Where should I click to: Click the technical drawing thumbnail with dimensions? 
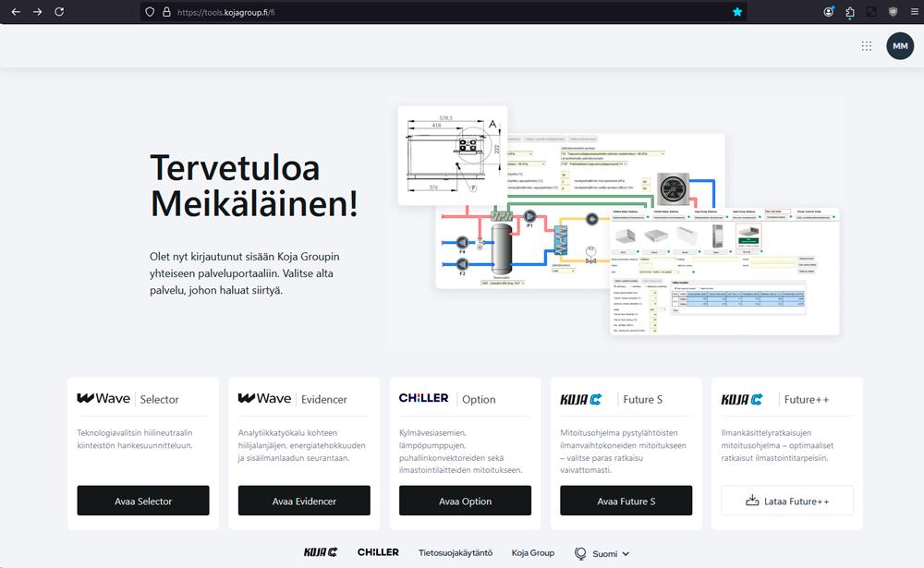coord(453,155)
